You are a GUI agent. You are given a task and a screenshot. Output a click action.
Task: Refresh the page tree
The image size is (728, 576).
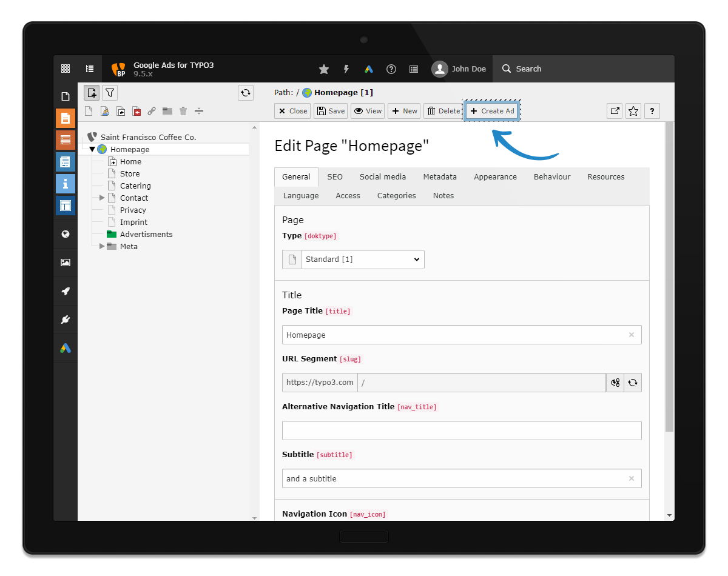pos(246,93)
